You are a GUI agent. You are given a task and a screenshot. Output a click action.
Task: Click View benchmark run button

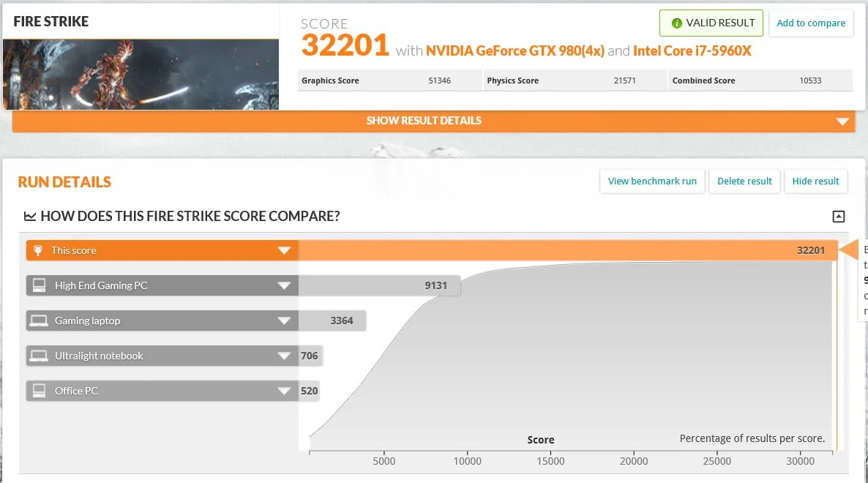click(652, 181)
